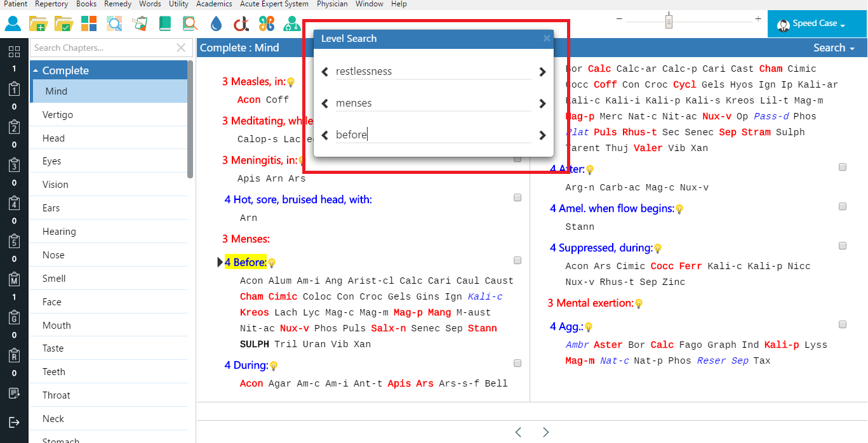Open clipboard R in the sidebar
The width and height of the screenshot is (868, 443).
coord(14,355)
